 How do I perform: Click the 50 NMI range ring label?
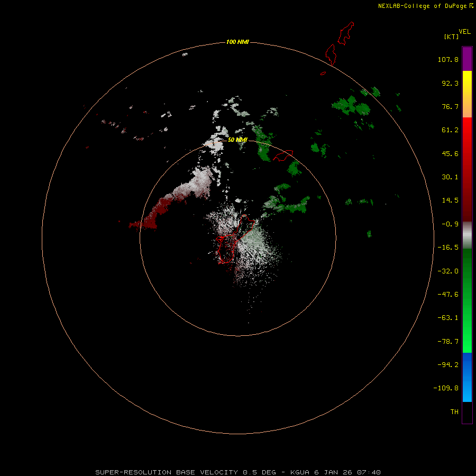237,140
